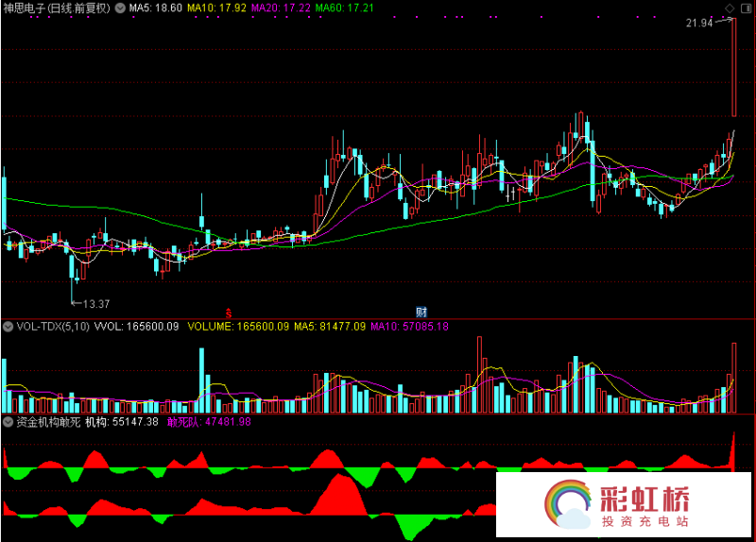Click the blue 财 marker on timeline

[421, 312]
